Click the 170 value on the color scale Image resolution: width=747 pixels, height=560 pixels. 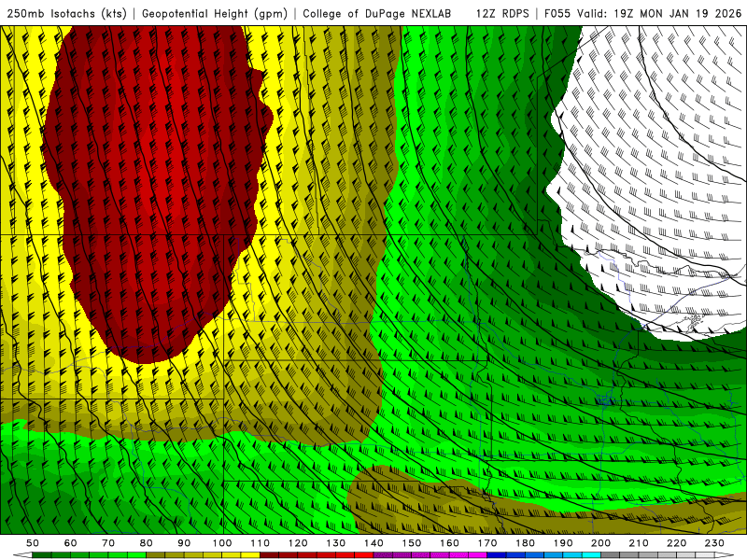tap(487, 543)
